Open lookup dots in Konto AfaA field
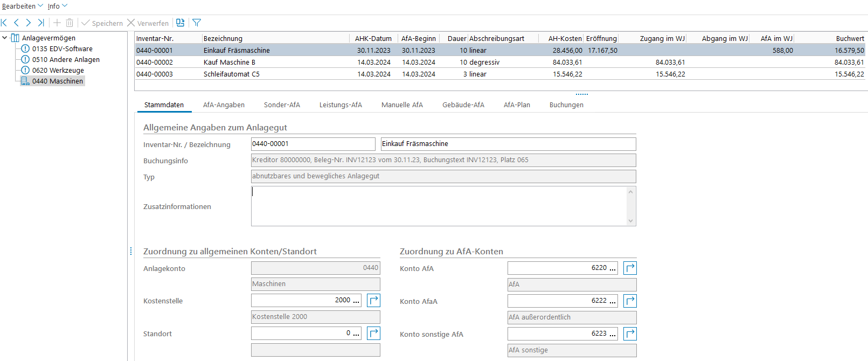868x361 pixels. tap(612, 301)
